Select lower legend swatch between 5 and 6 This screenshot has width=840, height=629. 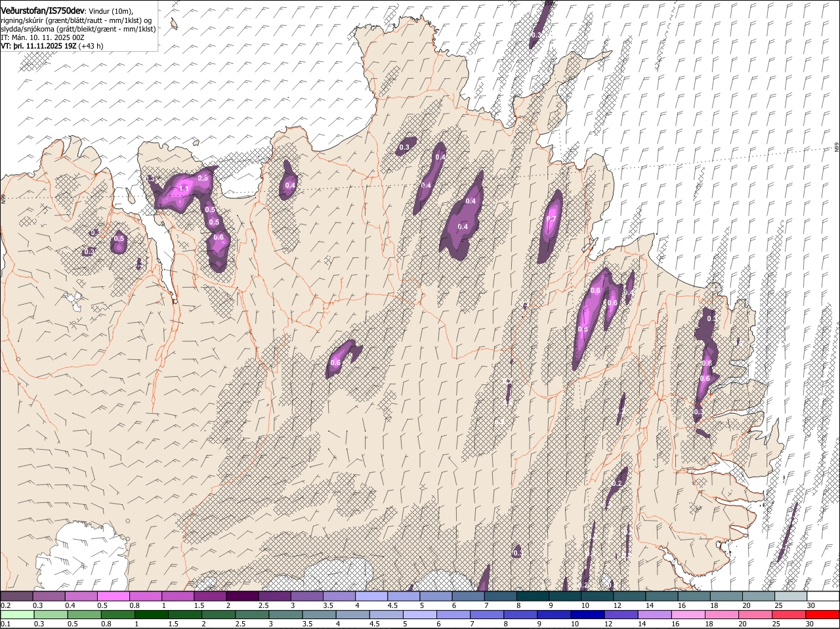click(420, 615)
